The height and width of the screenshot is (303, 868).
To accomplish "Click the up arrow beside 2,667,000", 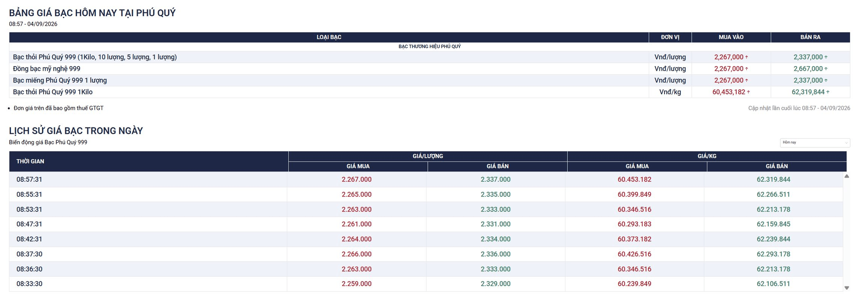I will tap(826, 69).
